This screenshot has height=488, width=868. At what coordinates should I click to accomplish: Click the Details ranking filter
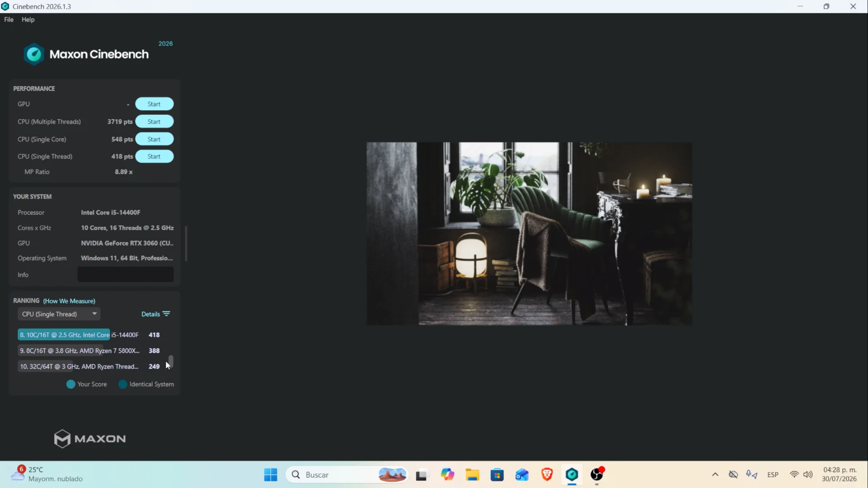[156, 314]
